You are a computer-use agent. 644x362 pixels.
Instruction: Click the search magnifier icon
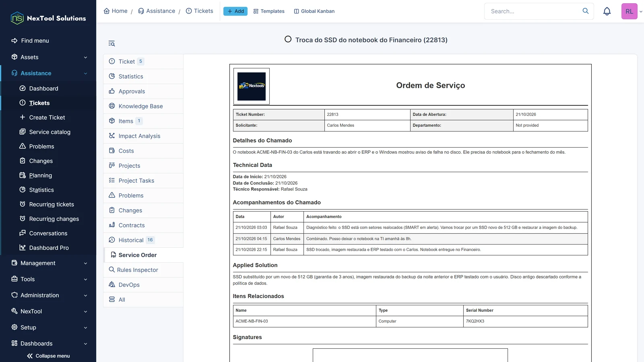[x=586, y=11]
